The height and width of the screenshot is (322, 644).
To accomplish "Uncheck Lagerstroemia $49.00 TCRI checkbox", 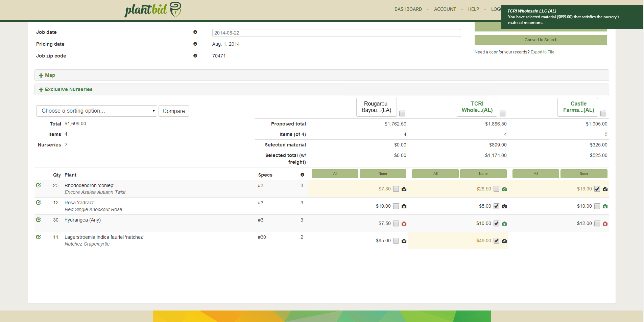I will [496, 241].
